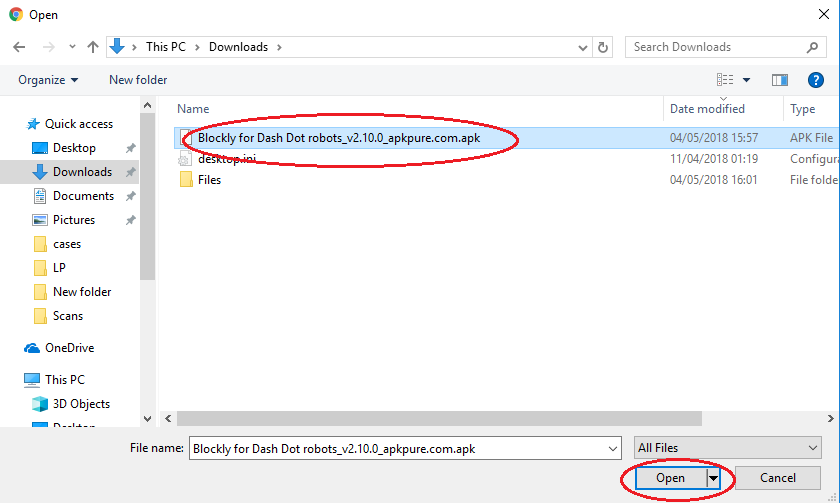The width and height of the screenshot is (840, 503).
Task: Select 'This PC' in the address breadcrumb
Action: (x=166, y=47)
